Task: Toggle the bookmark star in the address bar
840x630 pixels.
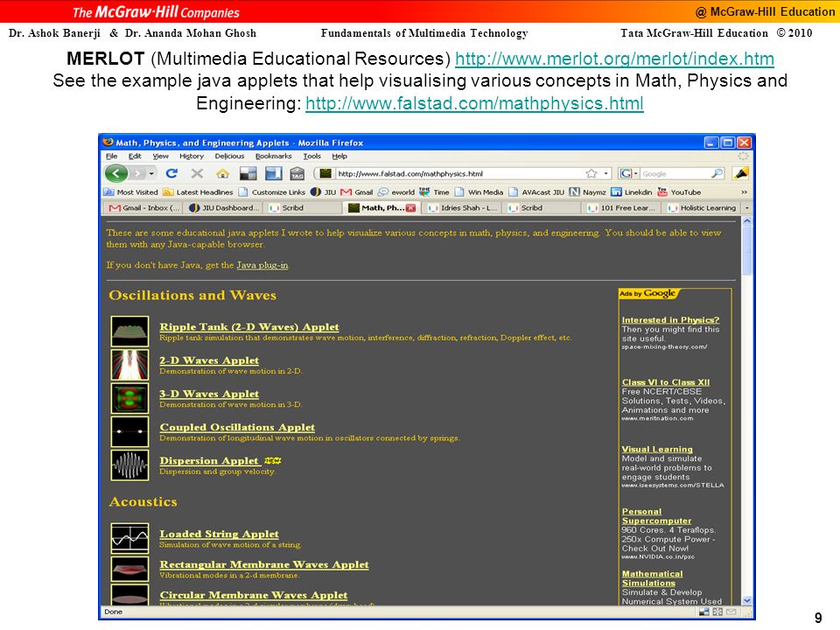Action: pyautogui.click(x=591, y=173)
